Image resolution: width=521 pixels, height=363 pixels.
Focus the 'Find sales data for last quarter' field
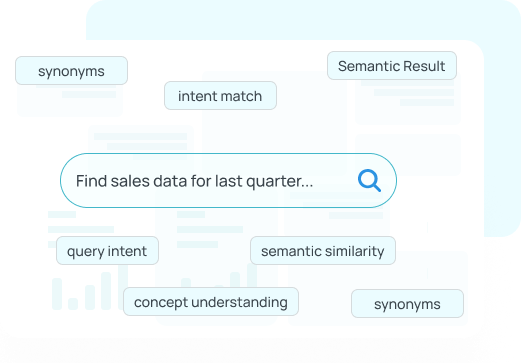pyautogui.click(x=228, y=181)
